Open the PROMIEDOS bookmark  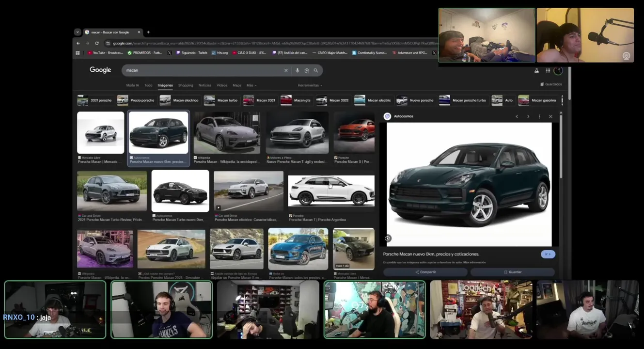(145, 53)
